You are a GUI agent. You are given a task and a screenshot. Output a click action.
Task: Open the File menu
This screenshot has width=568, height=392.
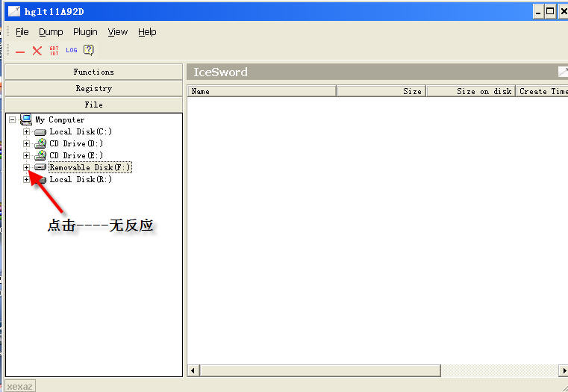coord(22,32)
